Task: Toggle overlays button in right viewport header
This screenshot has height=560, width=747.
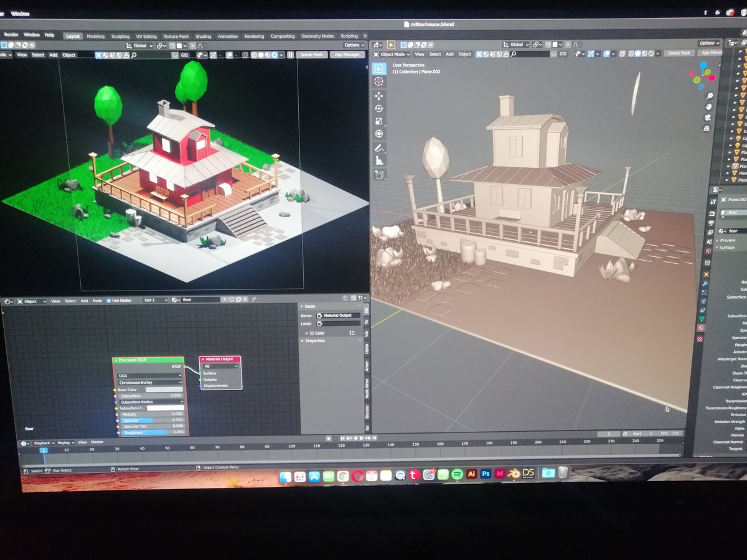Action: [606, 54]
